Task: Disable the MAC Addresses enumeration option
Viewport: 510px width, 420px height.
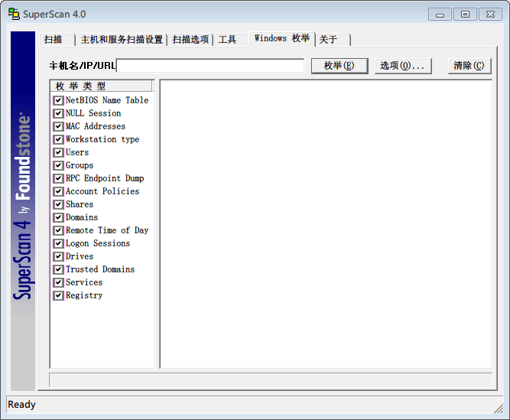Action: 58,126
